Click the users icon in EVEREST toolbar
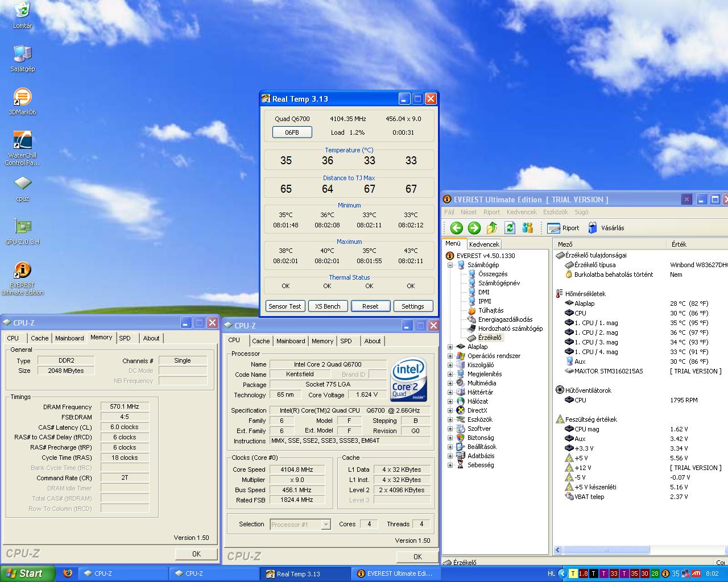 coord(528,228)
